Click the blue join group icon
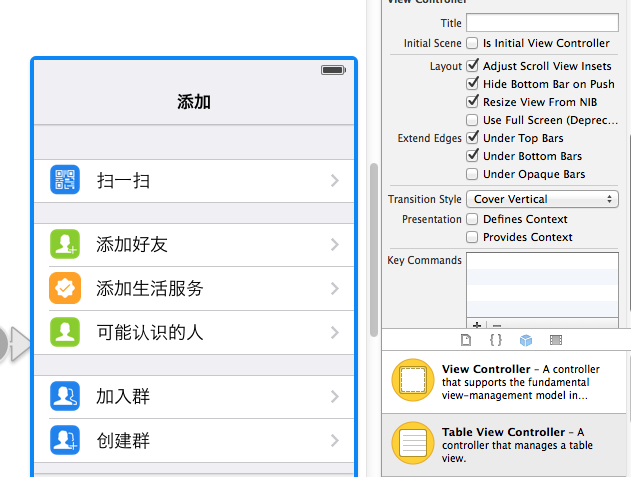The height and width of the screenshot is (477, 631). pyautogui.click(x=65, y=396)
